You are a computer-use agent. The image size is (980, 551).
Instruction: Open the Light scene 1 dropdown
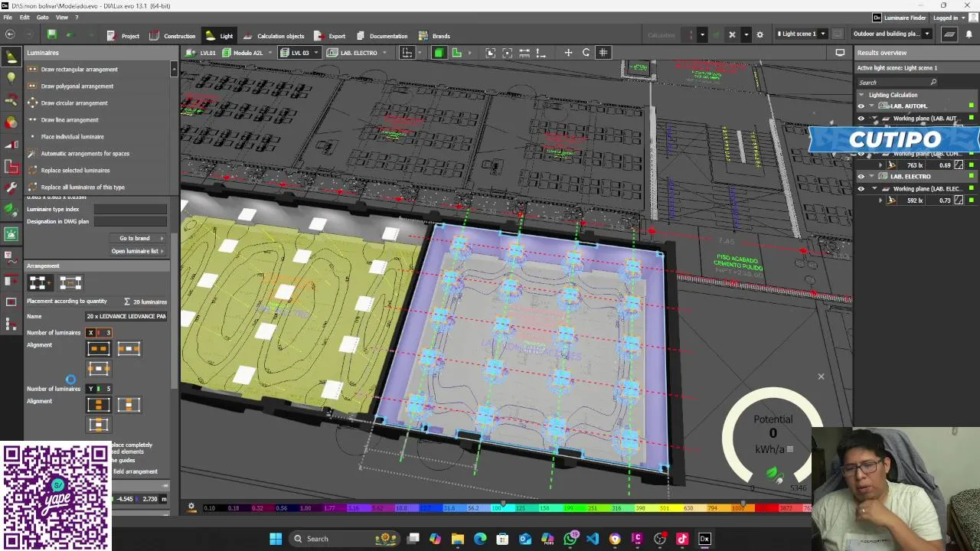[823, 34]
